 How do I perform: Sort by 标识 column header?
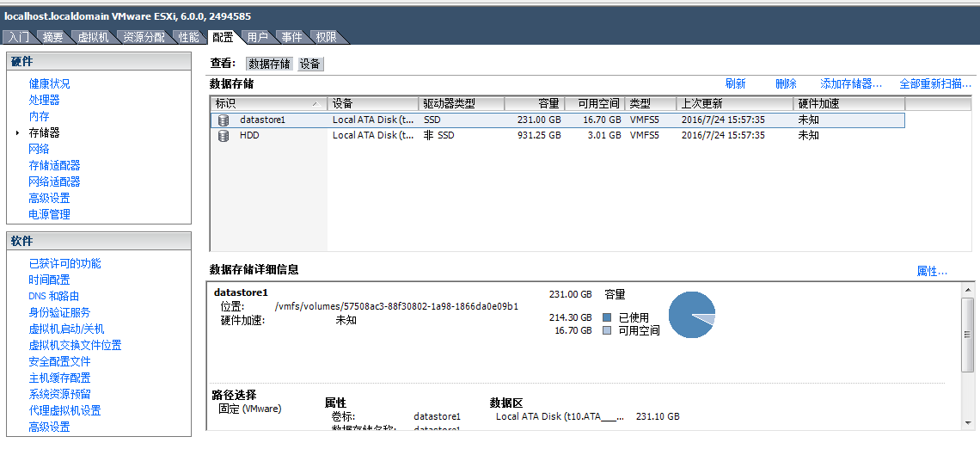pyautogui.click(x=269, y=104)
